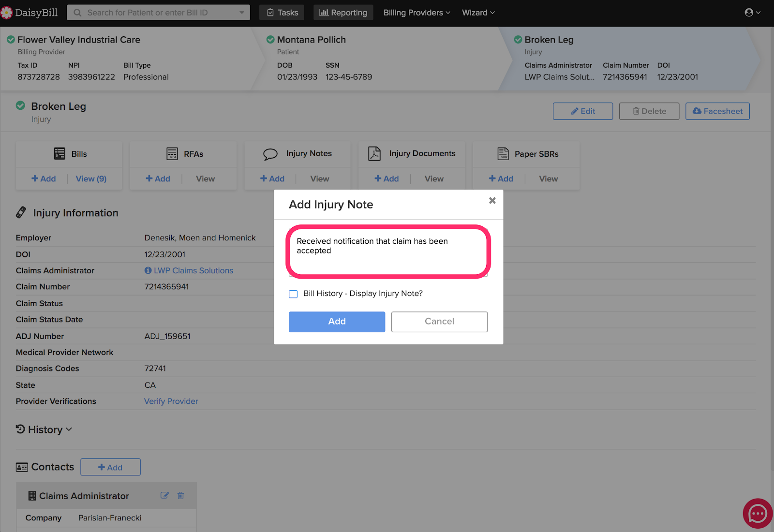View the 9 bills

[91, 179]
